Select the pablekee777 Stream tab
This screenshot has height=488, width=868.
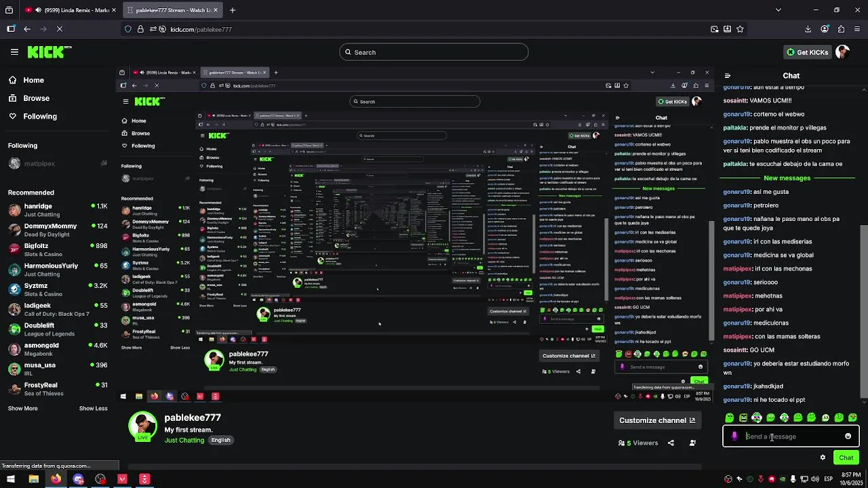(x=173, y=10)
